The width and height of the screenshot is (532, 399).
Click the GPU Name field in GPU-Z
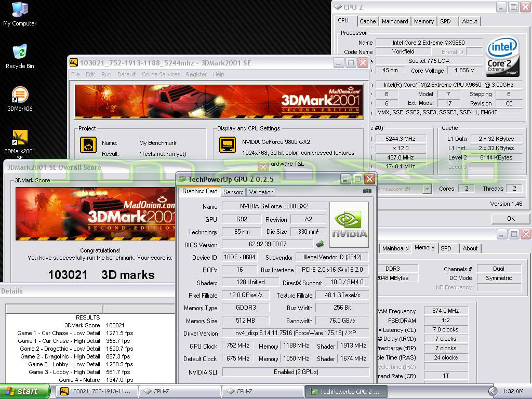click(274, 206)
